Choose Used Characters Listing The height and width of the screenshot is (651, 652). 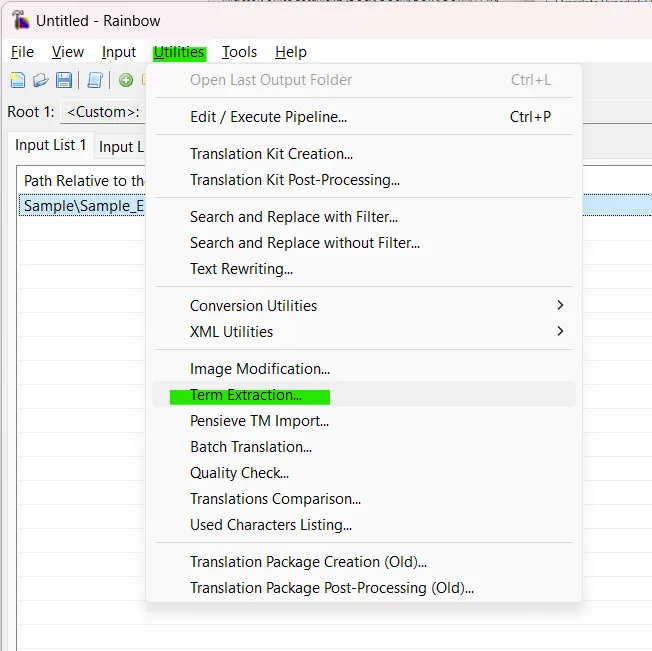pos(364,525)
